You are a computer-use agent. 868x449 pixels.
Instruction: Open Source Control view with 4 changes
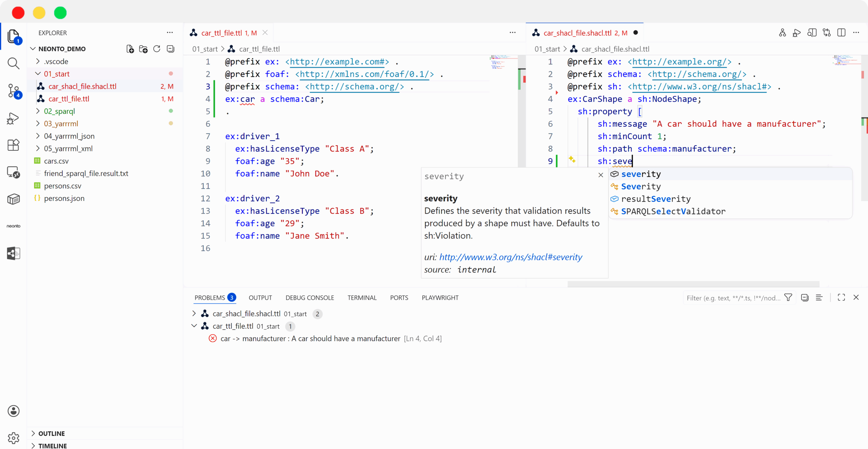(x=13, y=91)
